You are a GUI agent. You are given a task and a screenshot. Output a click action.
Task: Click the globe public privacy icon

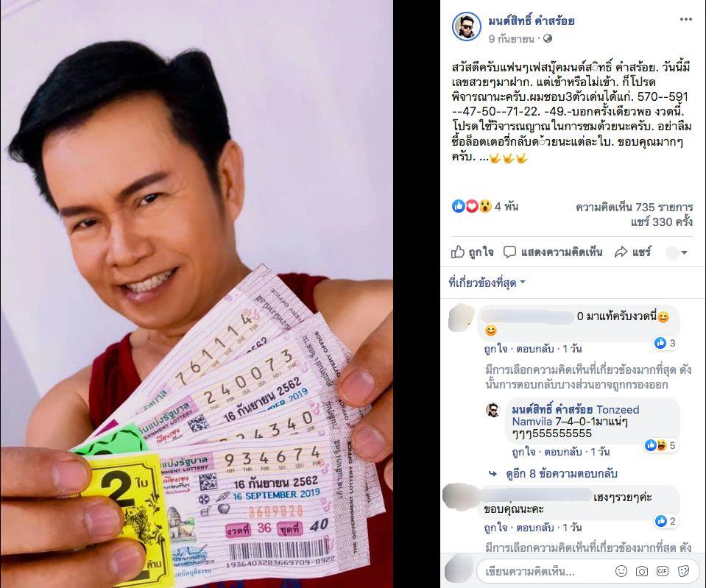[548, 39]
